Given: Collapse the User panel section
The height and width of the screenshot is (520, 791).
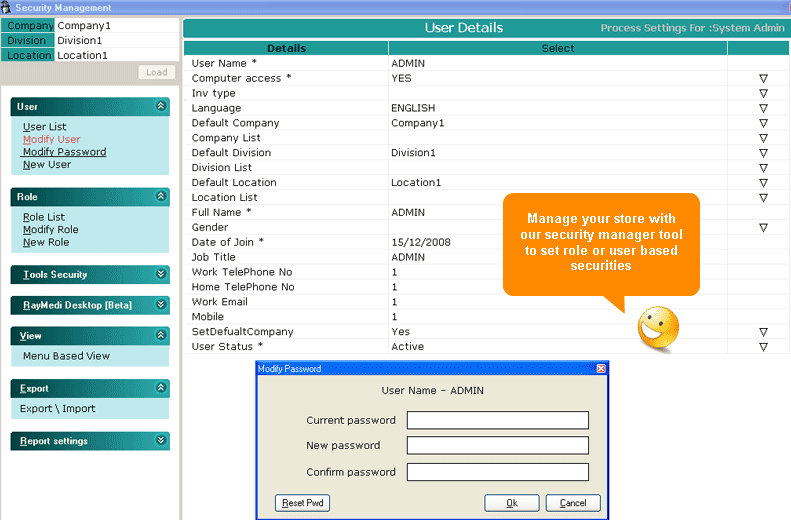Looking at the screenshot, I should point(162,106).
